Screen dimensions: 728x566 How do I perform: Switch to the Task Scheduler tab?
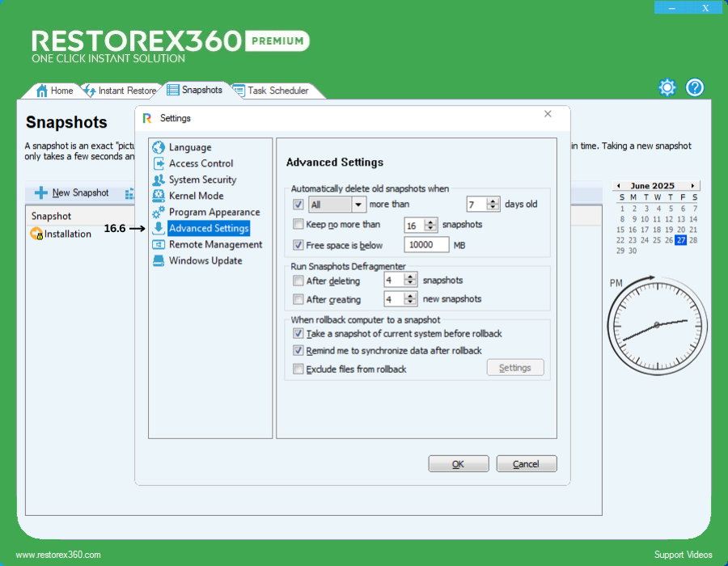[x=277, y=91]
